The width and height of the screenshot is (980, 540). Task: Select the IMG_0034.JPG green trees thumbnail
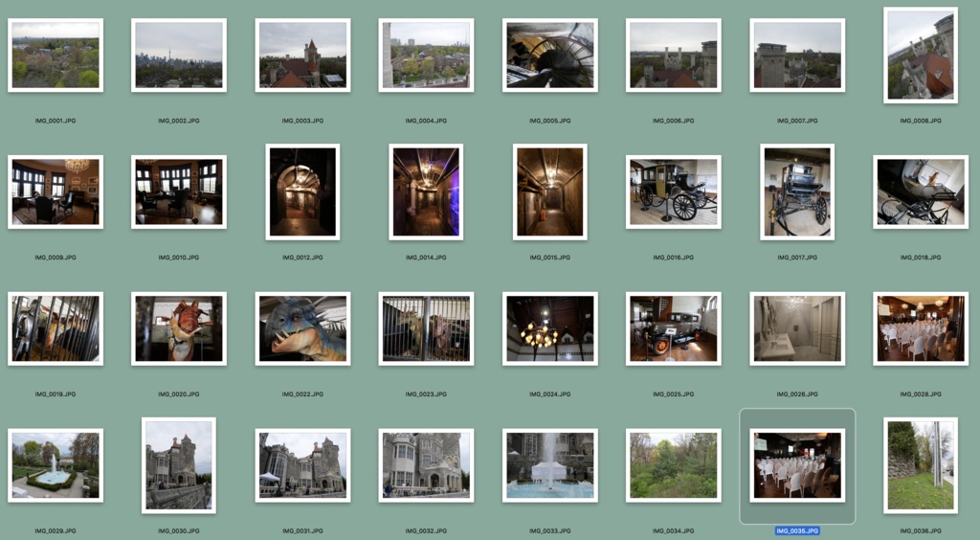(673, 465)
